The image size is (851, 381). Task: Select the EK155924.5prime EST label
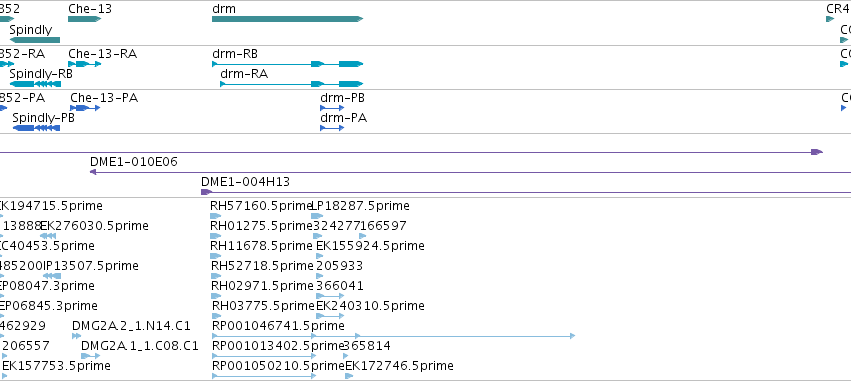pyautogui.click(x=370, y=246)
